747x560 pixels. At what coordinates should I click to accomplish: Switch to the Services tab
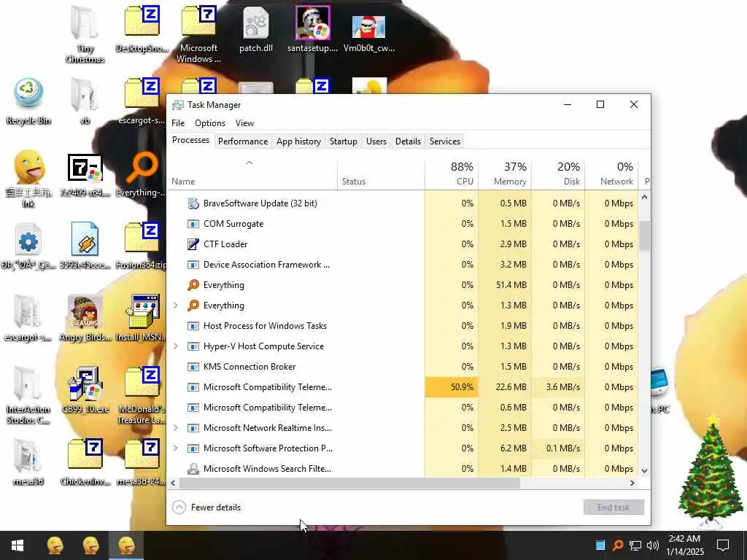[444, 141]
